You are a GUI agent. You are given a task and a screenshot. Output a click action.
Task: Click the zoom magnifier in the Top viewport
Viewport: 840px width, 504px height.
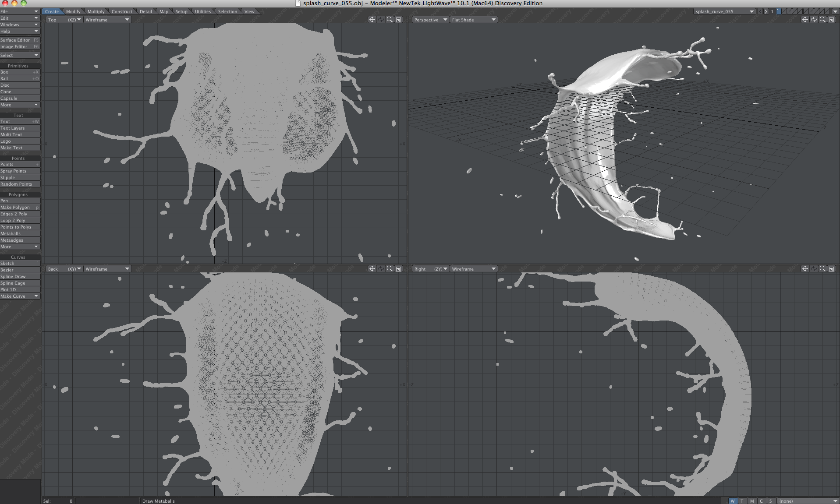click(390, 20)
